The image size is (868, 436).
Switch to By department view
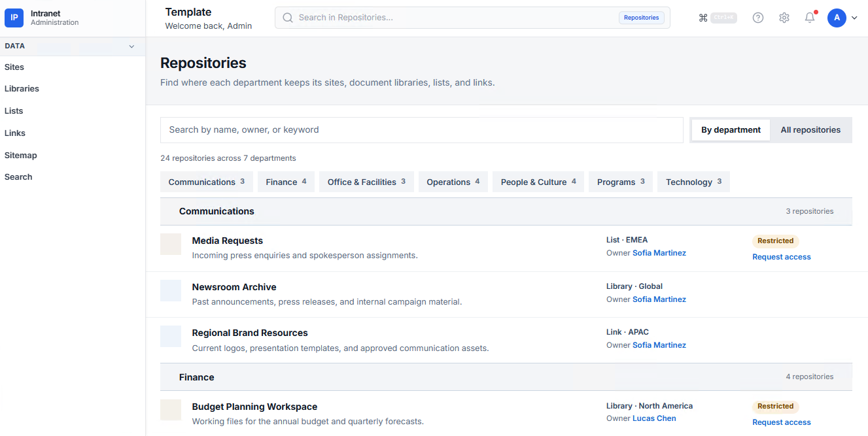[731, 130]
